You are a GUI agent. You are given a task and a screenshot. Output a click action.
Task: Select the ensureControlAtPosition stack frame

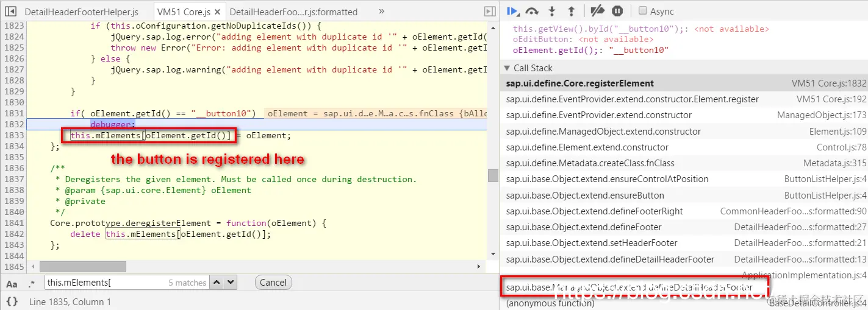point(684,179)
